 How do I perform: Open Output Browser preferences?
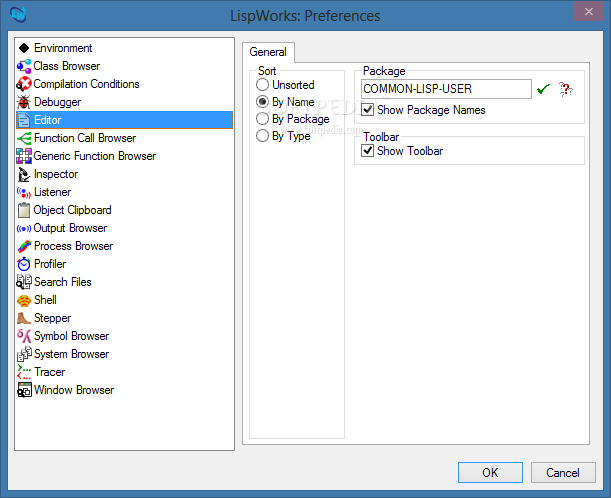(124, 228)
